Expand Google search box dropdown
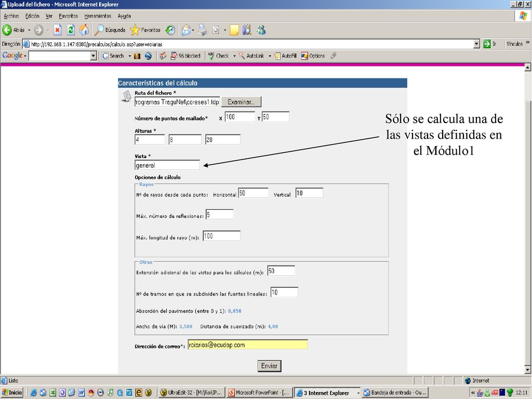The height and width of the screenshot is (399, 532). (x=94, y=56)
